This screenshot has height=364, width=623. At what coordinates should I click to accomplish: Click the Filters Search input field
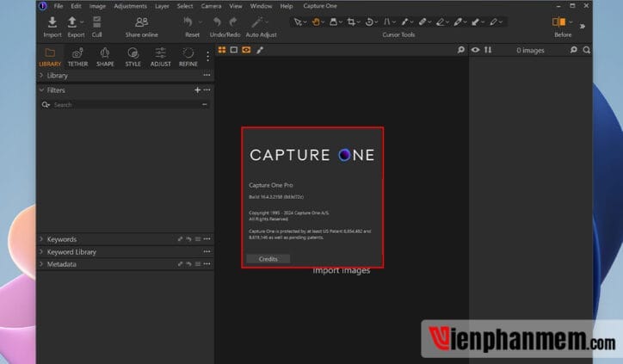coord(126,104)
